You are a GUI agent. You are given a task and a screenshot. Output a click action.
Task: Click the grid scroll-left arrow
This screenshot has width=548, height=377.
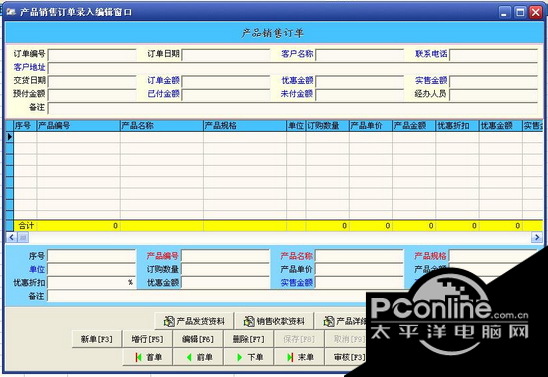pyautogui.click(x=12, y=238)
